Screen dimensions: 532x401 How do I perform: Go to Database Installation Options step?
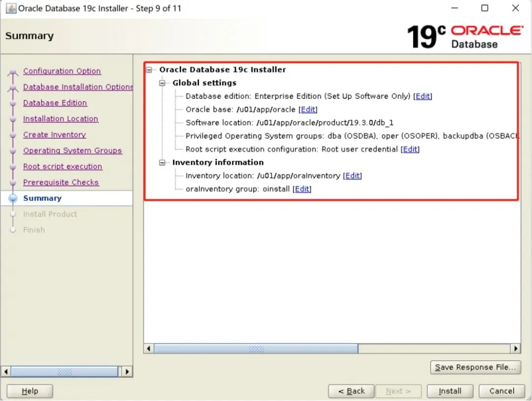(x=78, y=87)
